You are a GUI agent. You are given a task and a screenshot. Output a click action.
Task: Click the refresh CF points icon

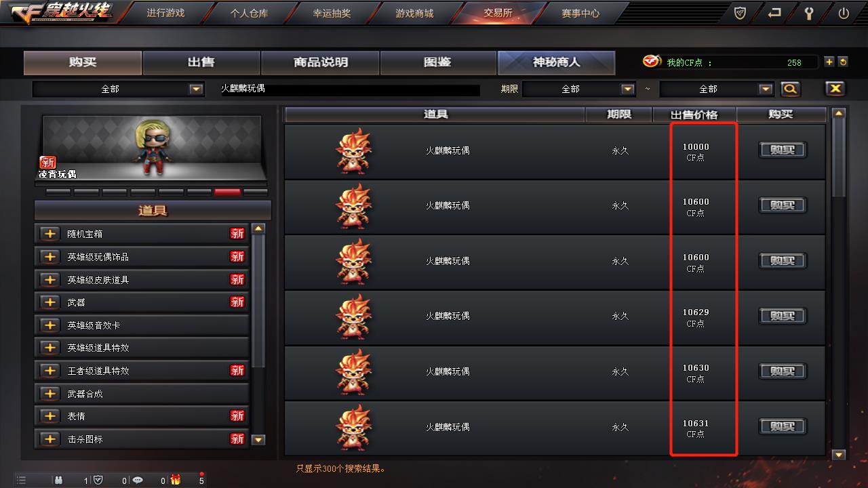[843, 62]
